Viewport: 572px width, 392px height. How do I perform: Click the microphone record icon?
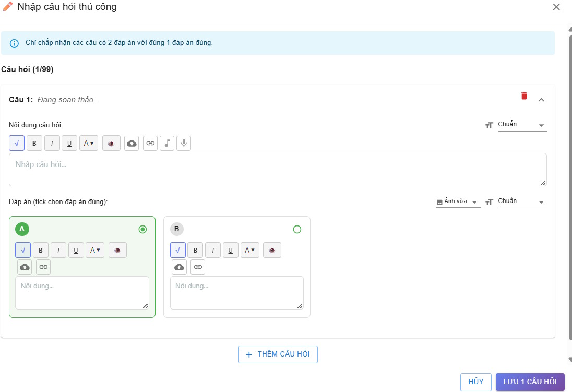[184, 144]
